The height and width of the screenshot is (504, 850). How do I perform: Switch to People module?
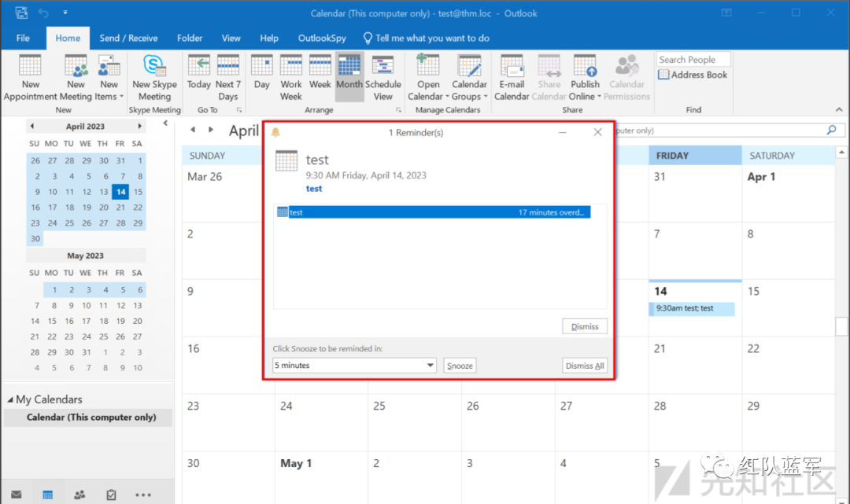pos(79,495)
